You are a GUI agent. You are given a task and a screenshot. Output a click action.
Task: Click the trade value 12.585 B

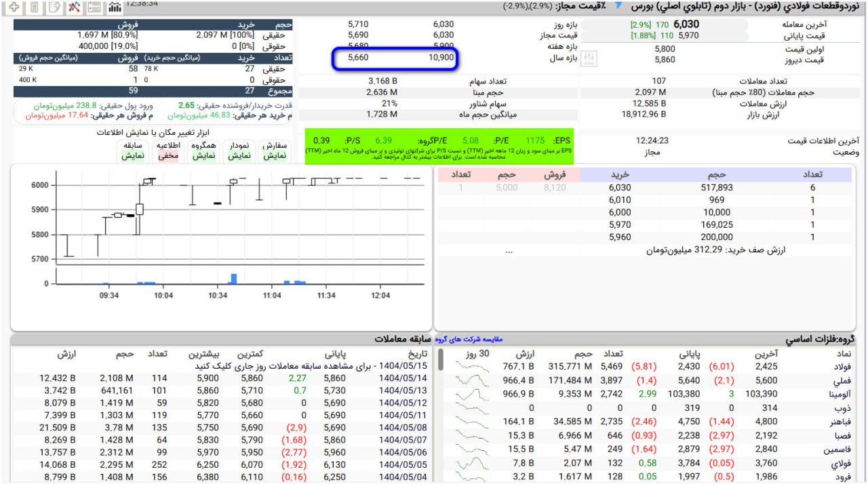[x=650, y=104]
